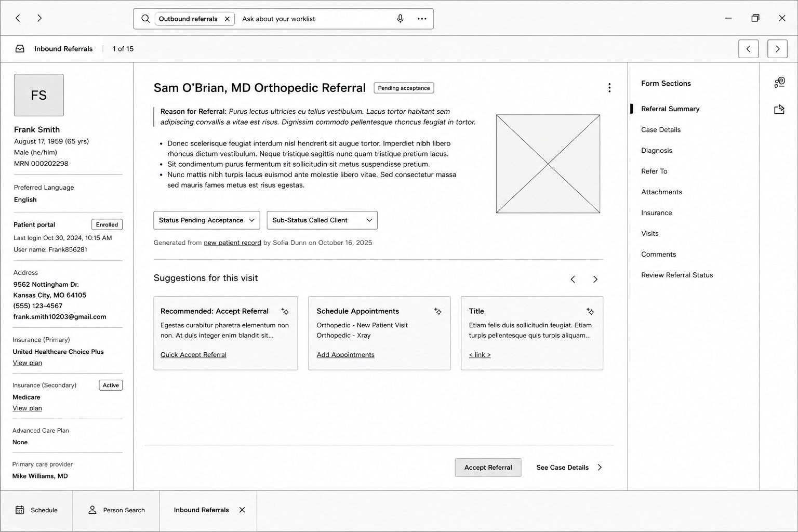Click the (555) 123-4567 phone number

[x=38, y=306]
